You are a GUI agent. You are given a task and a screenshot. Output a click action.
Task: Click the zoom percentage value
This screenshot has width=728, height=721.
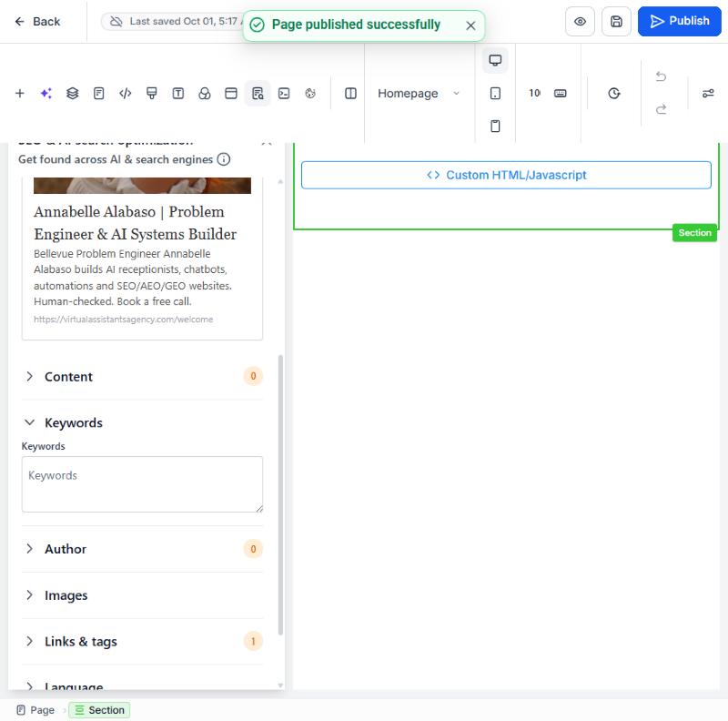tap(534, 94)
